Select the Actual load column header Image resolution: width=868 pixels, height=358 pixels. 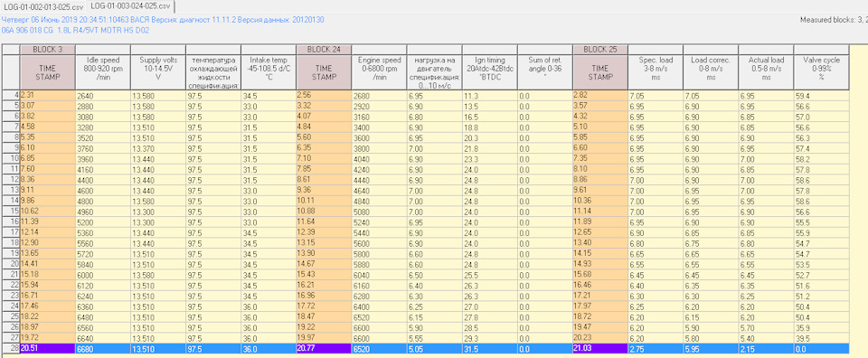(766, 71)
